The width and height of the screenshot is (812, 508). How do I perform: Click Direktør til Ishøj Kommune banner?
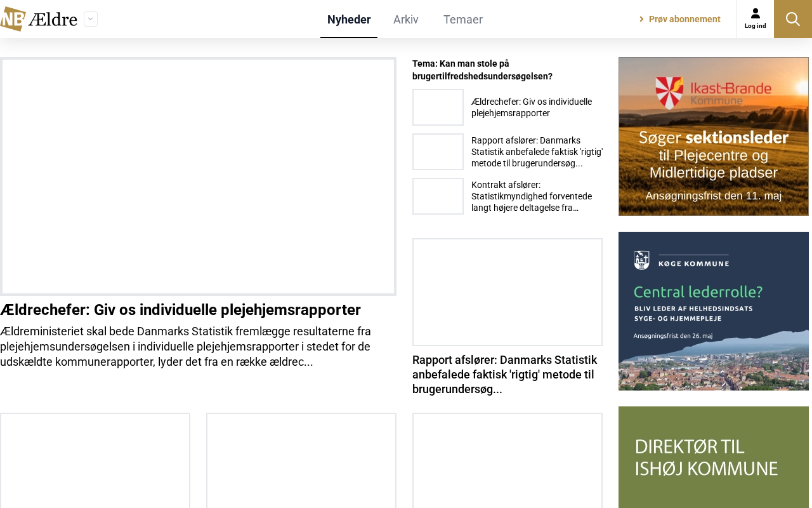point(714,457)
